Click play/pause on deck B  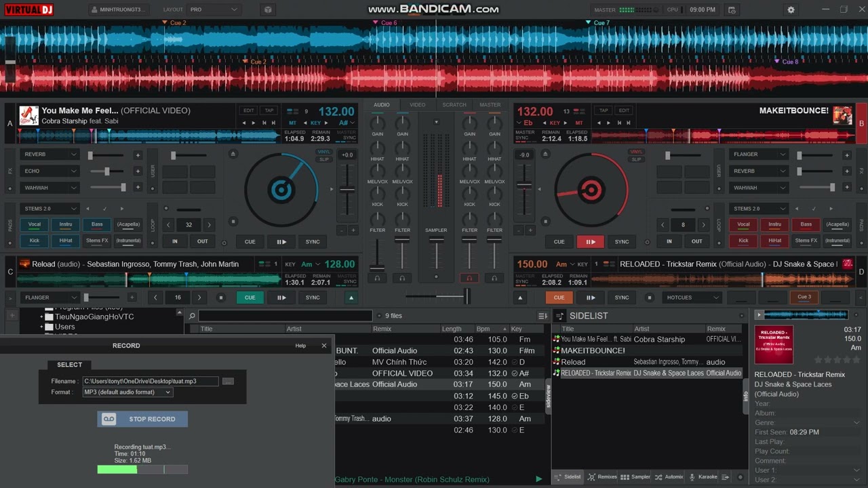[591, 241]
